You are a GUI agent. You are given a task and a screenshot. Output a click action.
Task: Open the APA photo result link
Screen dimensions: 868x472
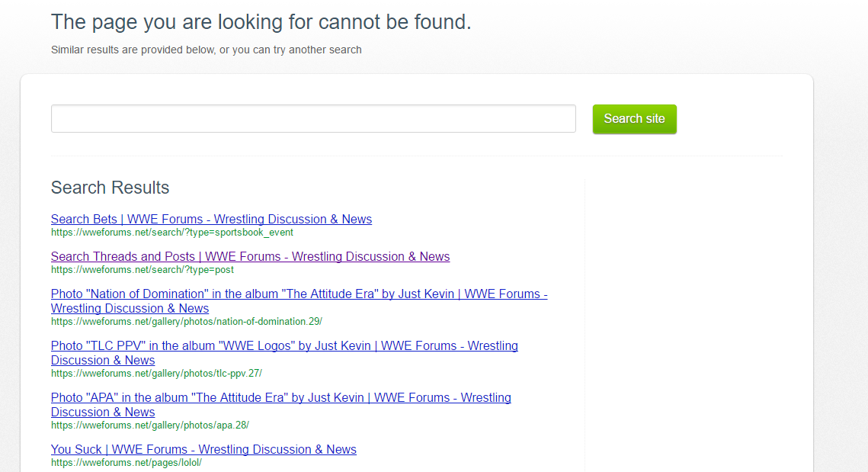(280, 405)
